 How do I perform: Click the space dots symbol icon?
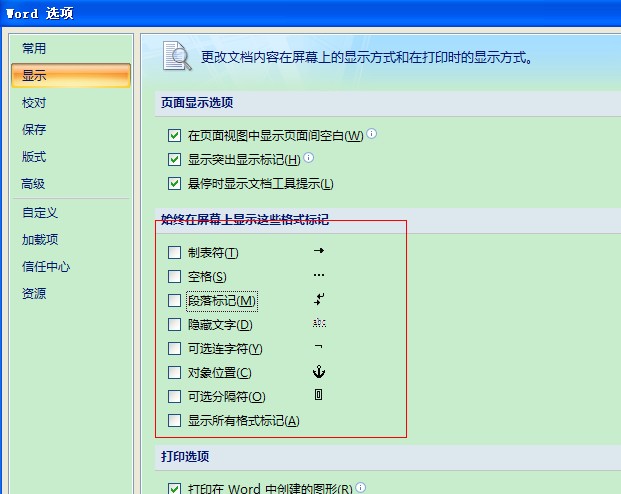coord(319,275)
